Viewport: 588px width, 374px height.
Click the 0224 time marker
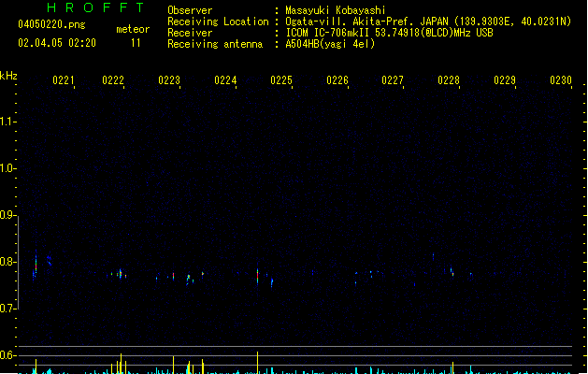click(x=225, y=80)
